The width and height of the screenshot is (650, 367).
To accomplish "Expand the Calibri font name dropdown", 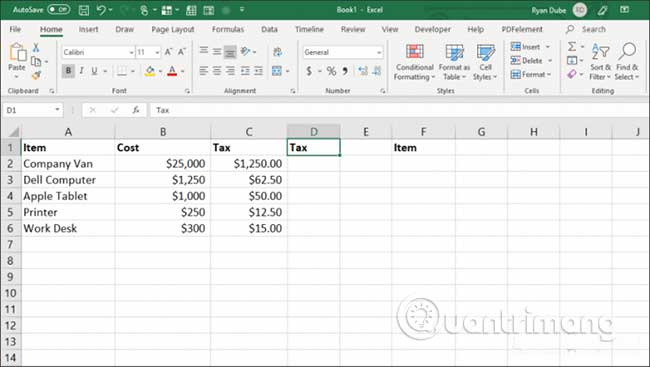I will [x=131, y=52].
